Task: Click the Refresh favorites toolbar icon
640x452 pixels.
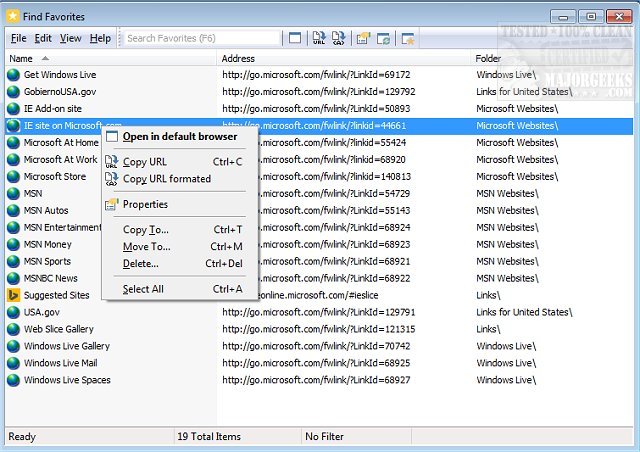Action: click(383, 38)
